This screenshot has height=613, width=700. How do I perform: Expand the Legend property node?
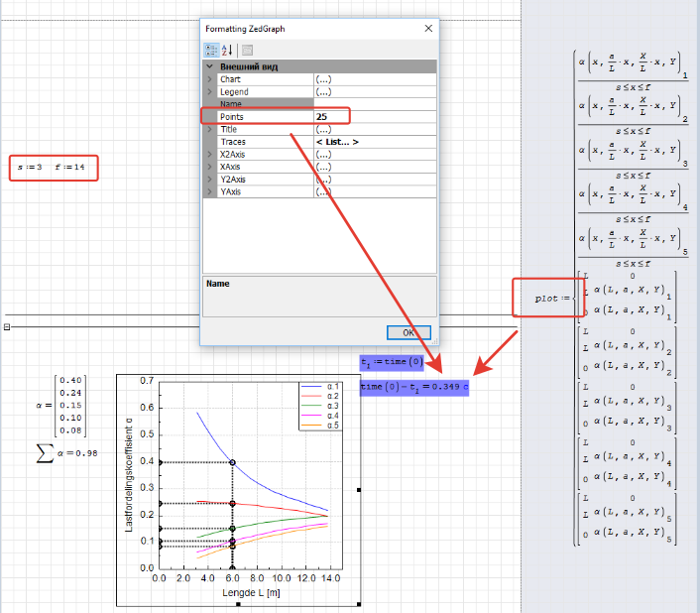click(x=209, y=91)
